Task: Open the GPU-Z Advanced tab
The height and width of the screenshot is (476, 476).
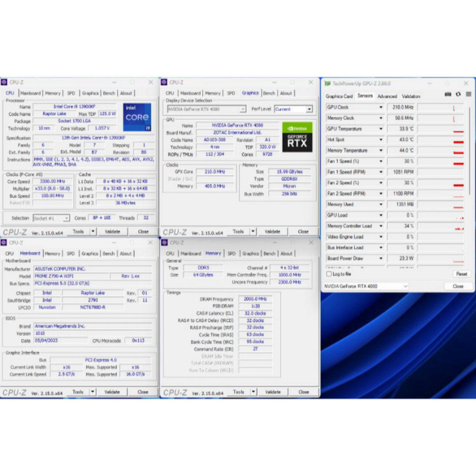Action: (x=387, y=96)
